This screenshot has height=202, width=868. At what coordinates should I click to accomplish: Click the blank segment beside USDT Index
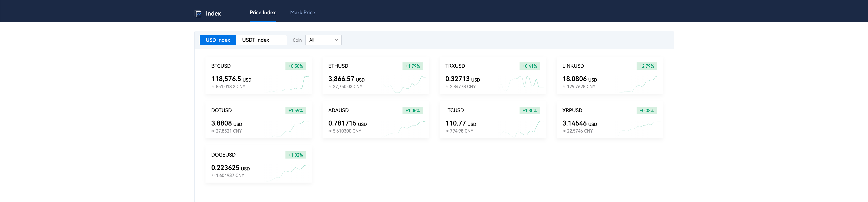click(x=280, y=40)
